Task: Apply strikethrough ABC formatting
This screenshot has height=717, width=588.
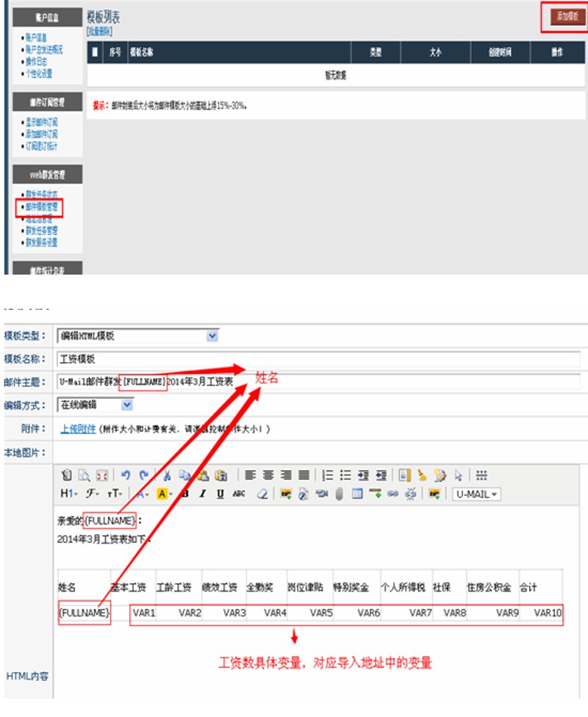Action: pos(238,494)
